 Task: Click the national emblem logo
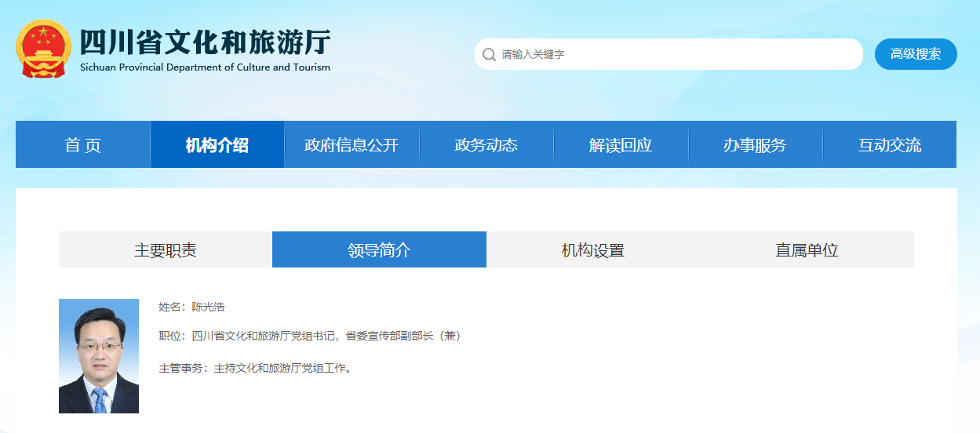pyautogui.click(x=44, y=49)
